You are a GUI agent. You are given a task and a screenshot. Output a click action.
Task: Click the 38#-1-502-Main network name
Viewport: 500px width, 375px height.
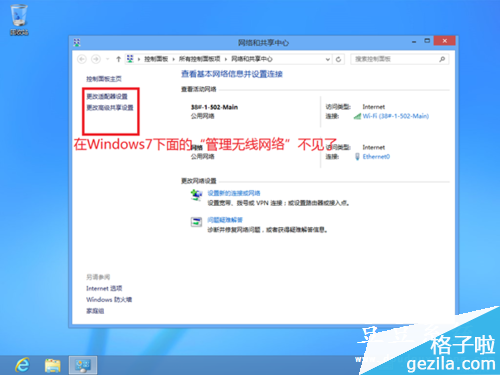(x=214, y=107)
